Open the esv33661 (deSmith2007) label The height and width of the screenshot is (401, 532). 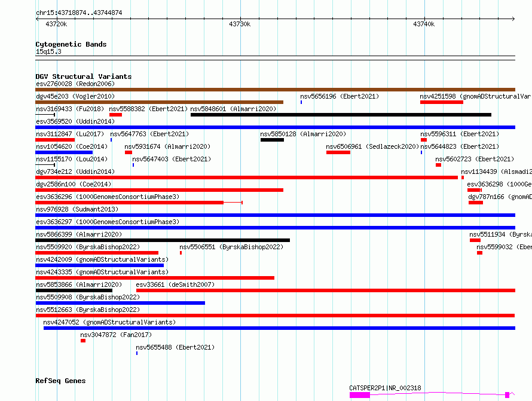click(x=175, y=284)
